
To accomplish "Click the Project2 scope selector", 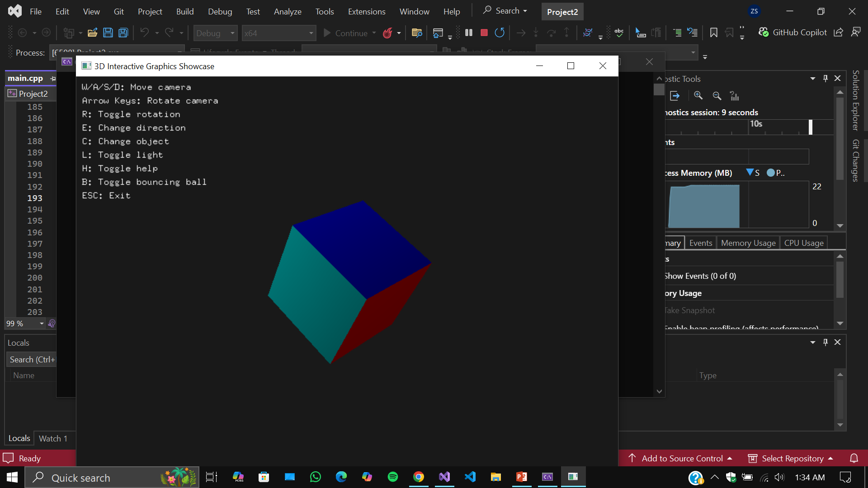I will click(30, 94).
